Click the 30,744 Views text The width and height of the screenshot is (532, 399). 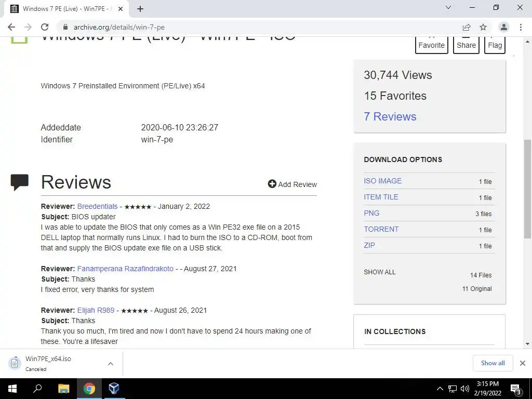click(397, 75)
